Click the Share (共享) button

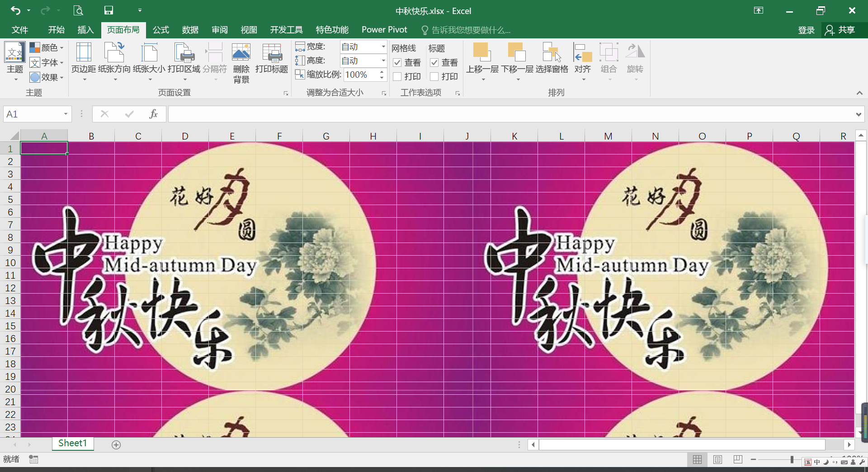[x=841, y=30]
